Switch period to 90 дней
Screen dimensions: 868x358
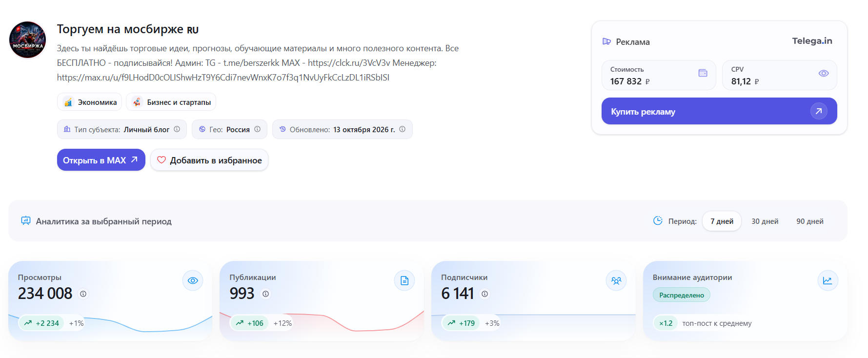(810, 221)
